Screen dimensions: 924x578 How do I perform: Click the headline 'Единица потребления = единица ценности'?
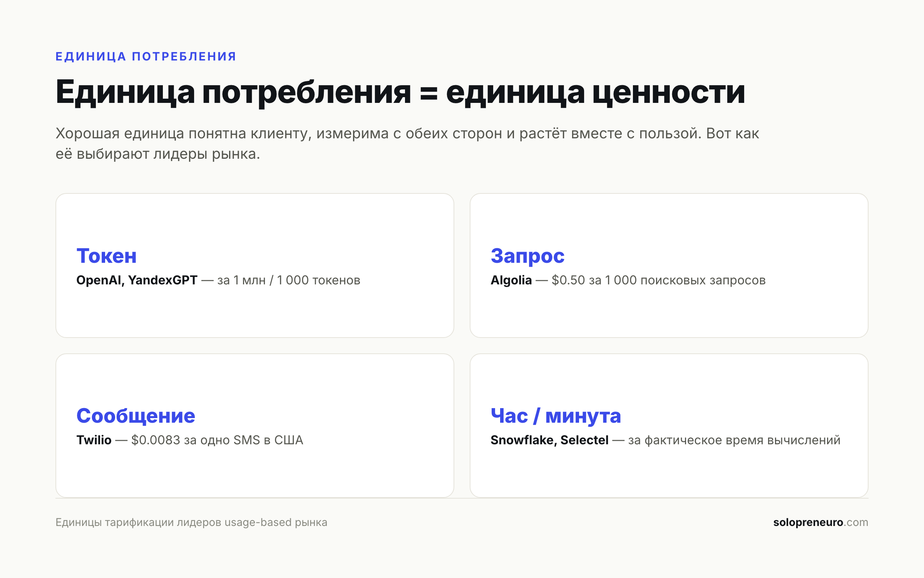point(400,93)
